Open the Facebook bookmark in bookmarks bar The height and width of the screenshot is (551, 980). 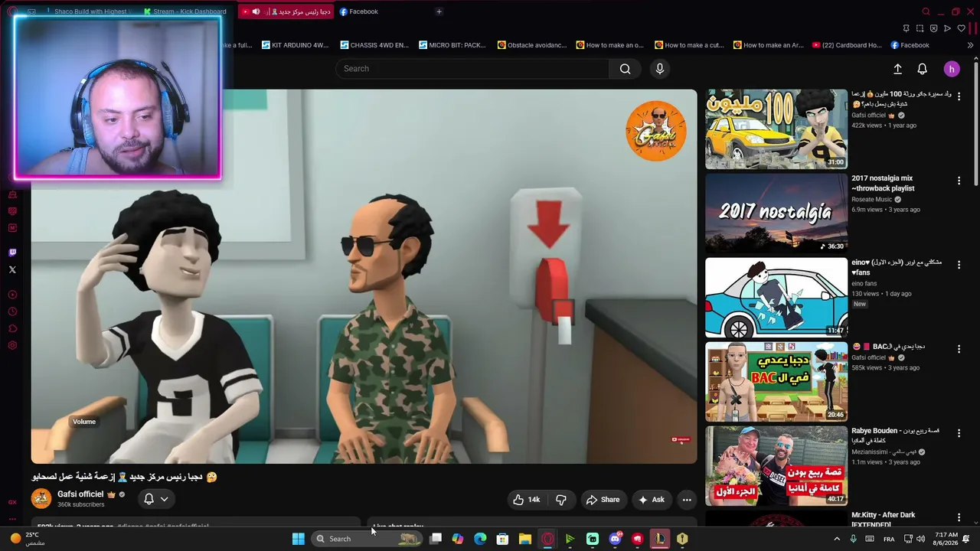point(910,45)
